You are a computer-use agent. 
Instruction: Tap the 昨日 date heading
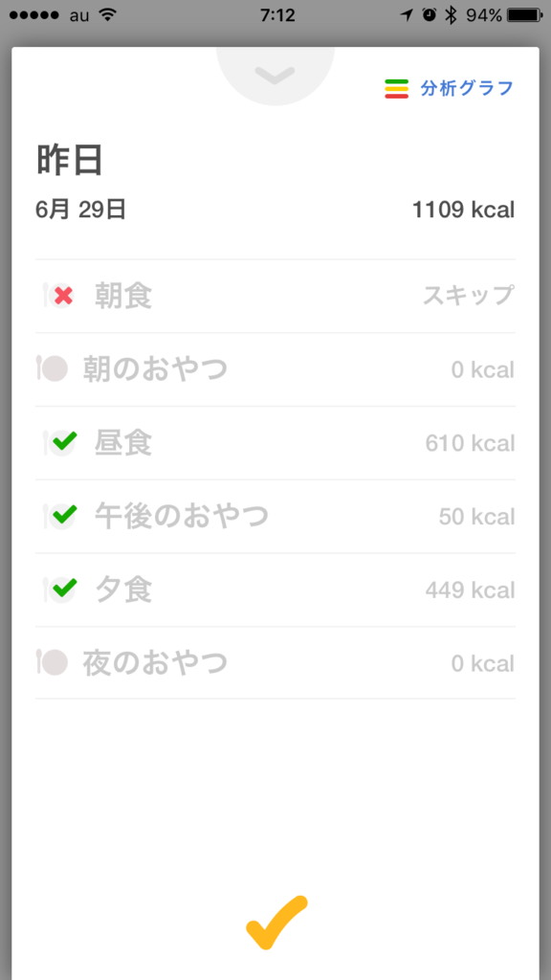[x=69, y=161]
